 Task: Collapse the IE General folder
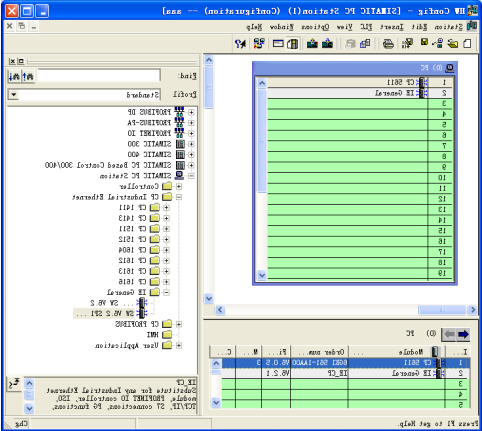point(166,292)
